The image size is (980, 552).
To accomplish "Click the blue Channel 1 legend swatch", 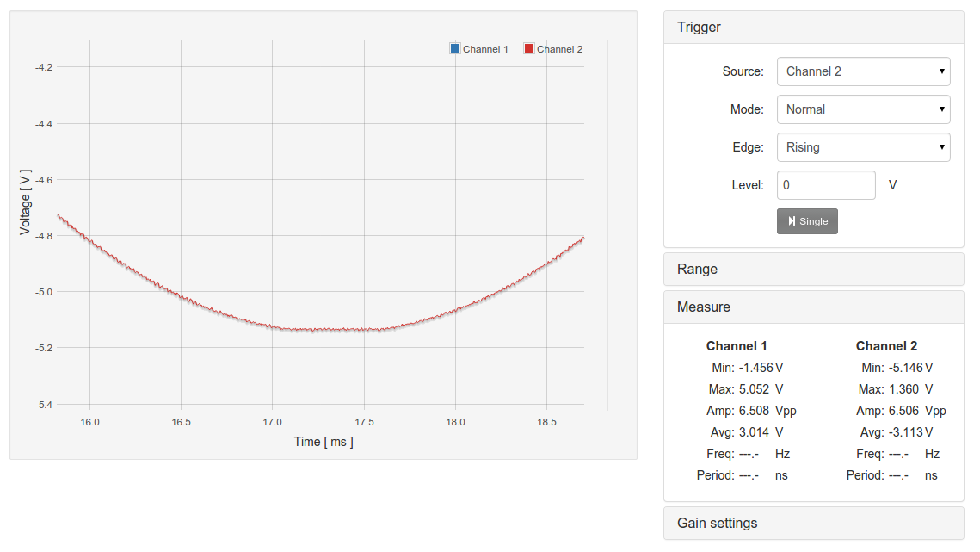I will (455, 49).
